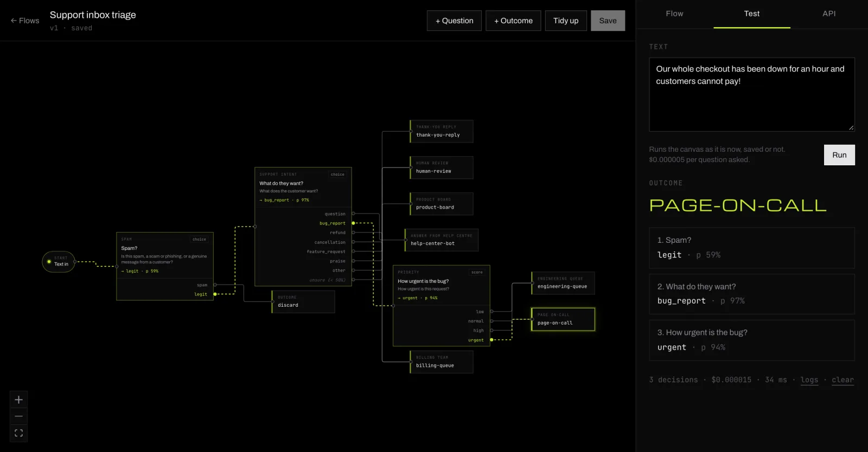Click the 'urgent' priority output port
This screenshot has width=868, height=452.
[x=492, y=340]
